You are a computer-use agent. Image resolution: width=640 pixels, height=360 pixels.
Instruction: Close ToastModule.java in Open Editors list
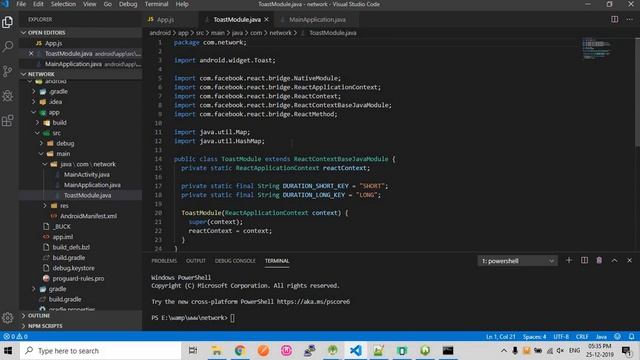pos(31,53)
